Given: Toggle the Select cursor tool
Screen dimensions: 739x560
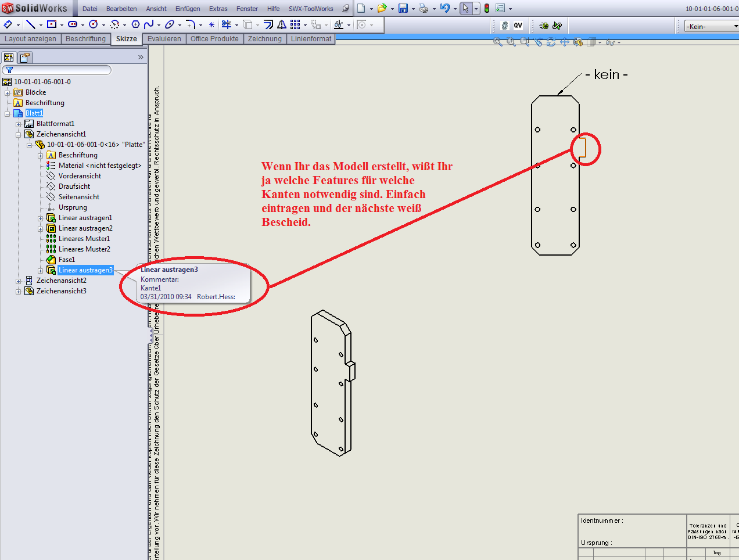Looking at the screenshot, I should tap(465, 8).
